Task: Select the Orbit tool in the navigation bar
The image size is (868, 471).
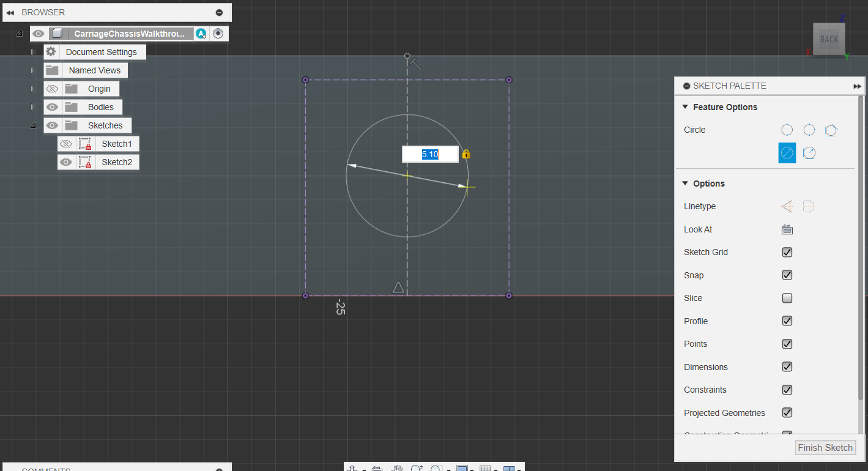Action: (x=352, y=468)
